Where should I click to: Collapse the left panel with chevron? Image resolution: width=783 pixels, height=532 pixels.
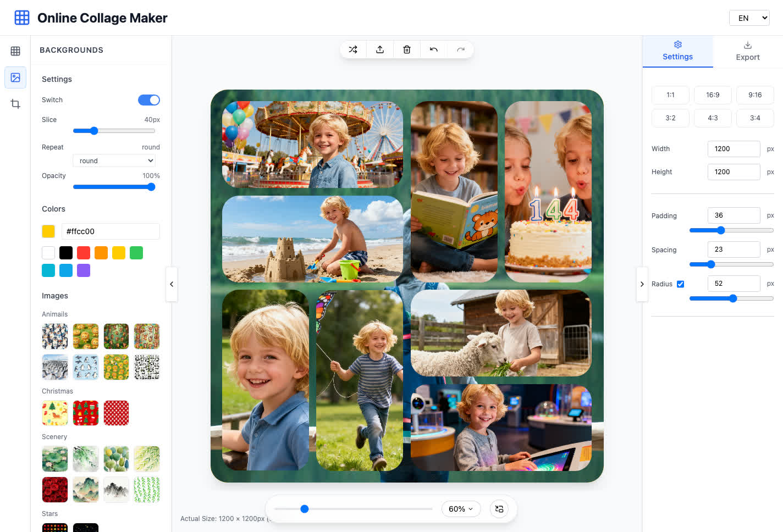click(172, 284)
